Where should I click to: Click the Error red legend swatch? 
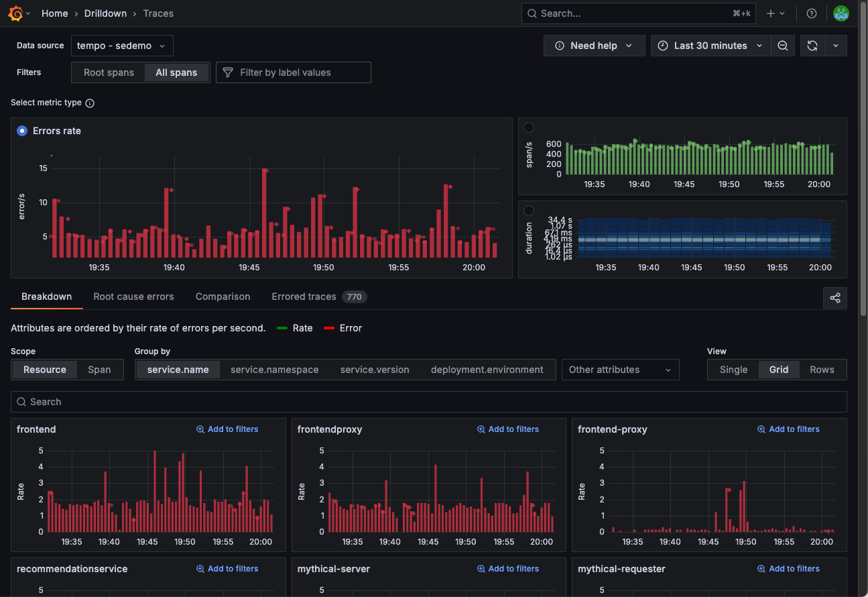[x=328, y=328]
